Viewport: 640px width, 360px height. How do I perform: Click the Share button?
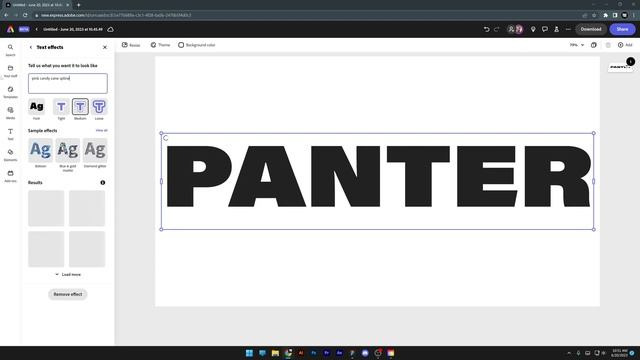coord(622,29)
